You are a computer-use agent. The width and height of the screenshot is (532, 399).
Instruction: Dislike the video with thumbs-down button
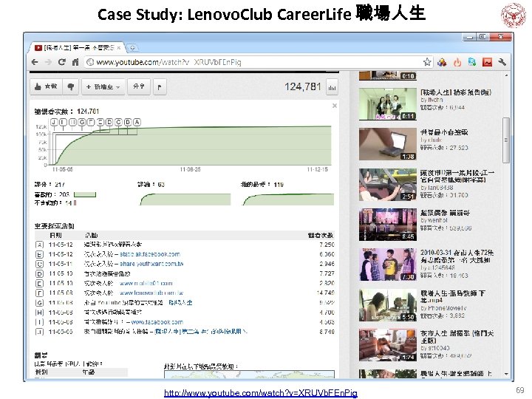click(71, 87)
